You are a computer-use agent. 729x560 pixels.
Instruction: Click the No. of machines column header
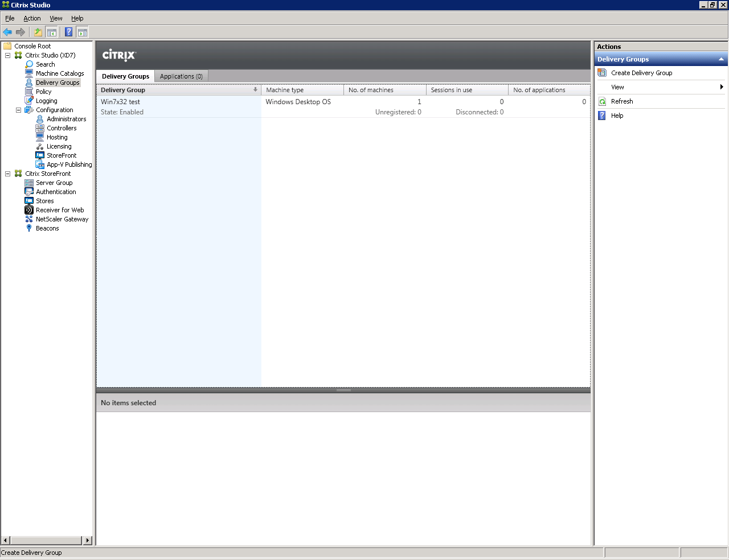tap(385, 90)
